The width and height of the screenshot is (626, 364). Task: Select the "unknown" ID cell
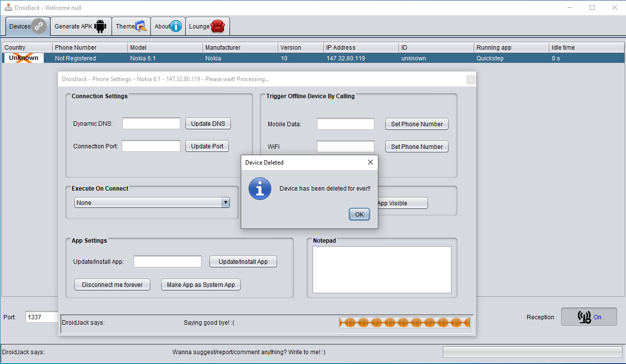point(436,58)
